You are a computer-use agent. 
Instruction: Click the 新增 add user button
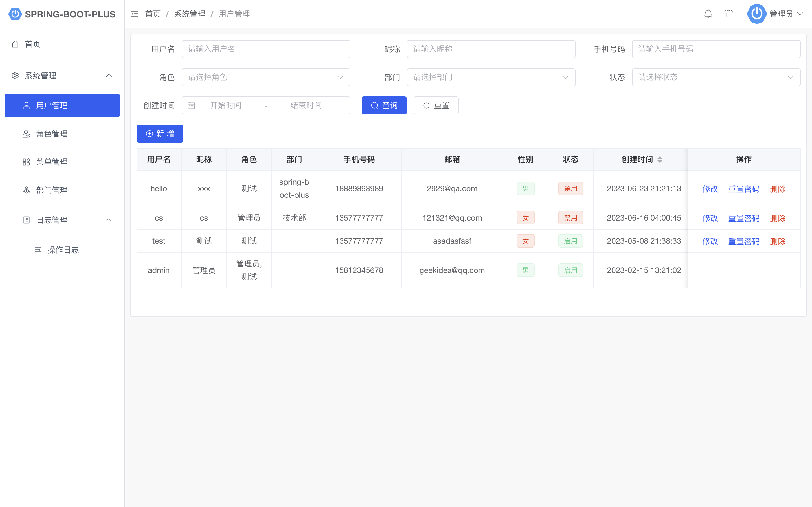[x=160, y=134]
